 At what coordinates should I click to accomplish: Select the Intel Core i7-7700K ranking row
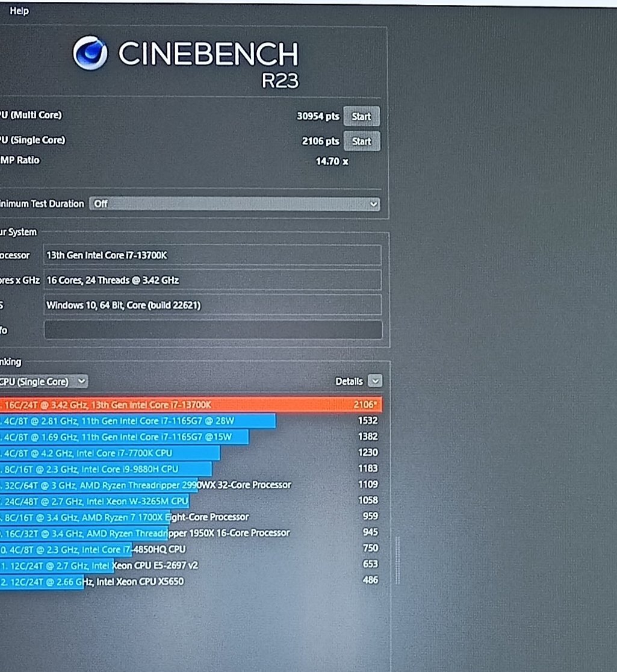(x=191, y=453)
